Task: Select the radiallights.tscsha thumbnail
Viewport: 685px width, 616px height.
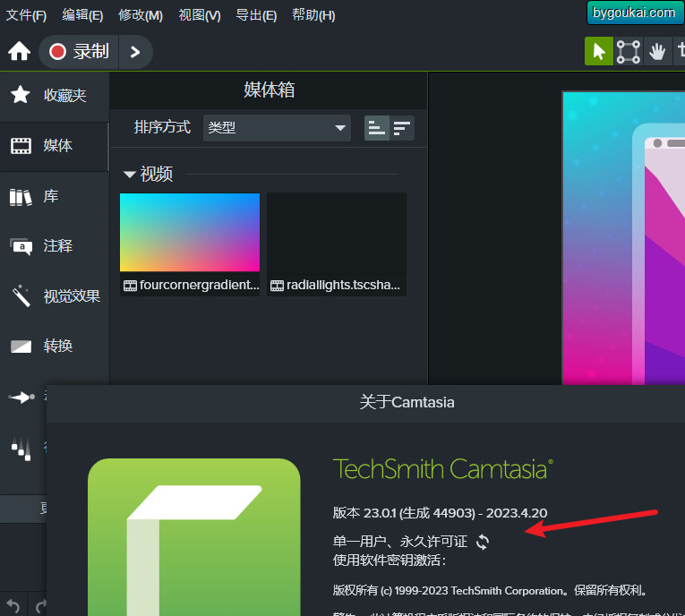Action: (337, 233)
